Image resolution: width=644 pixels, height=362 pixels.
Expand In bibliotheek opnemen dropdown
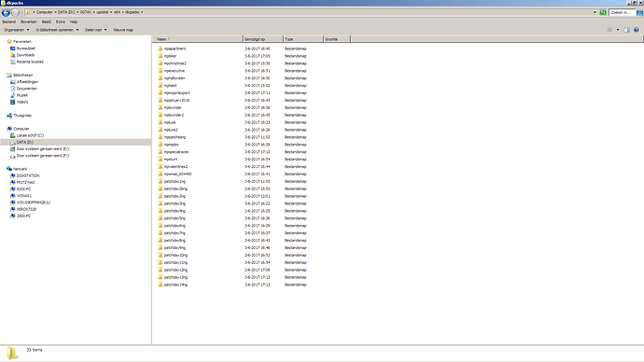click(57, 30)
